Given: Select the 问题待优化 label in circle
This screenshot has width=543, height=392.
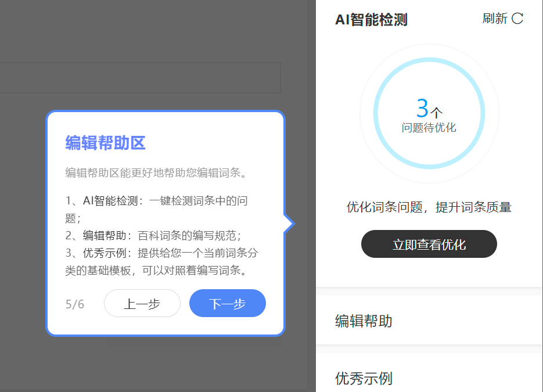Looking at the screenshot, I should (x=429, y=128).
